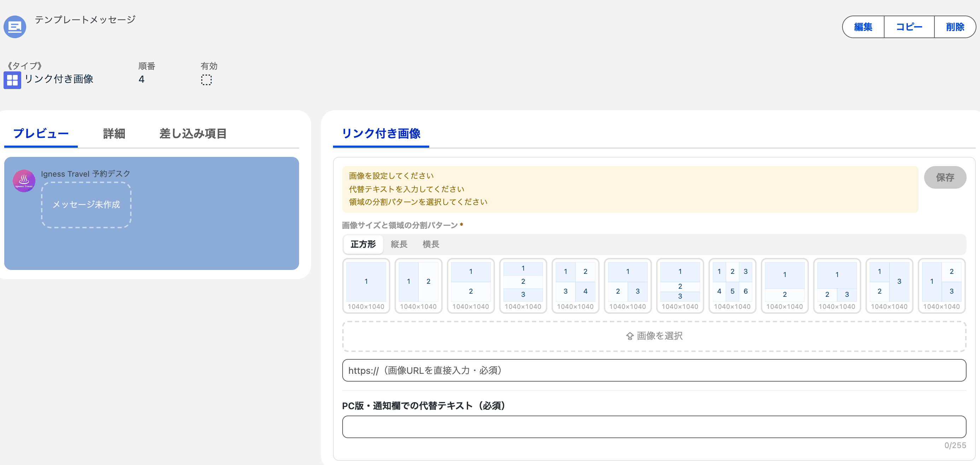Click the 領域の分割パターンを選択してください warning
980x465 pixels.
click(418, 202)
